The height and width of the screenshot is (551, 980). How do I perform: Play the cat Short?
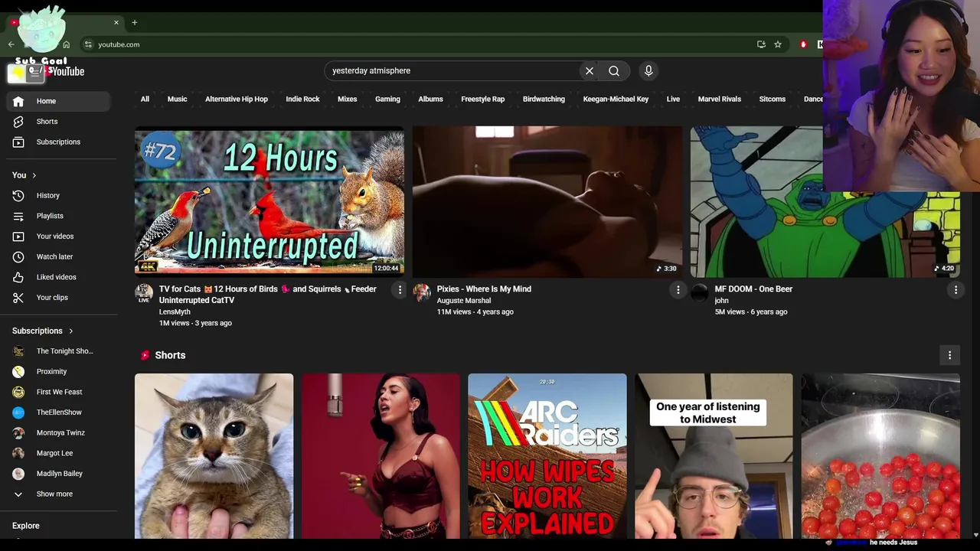214,456
